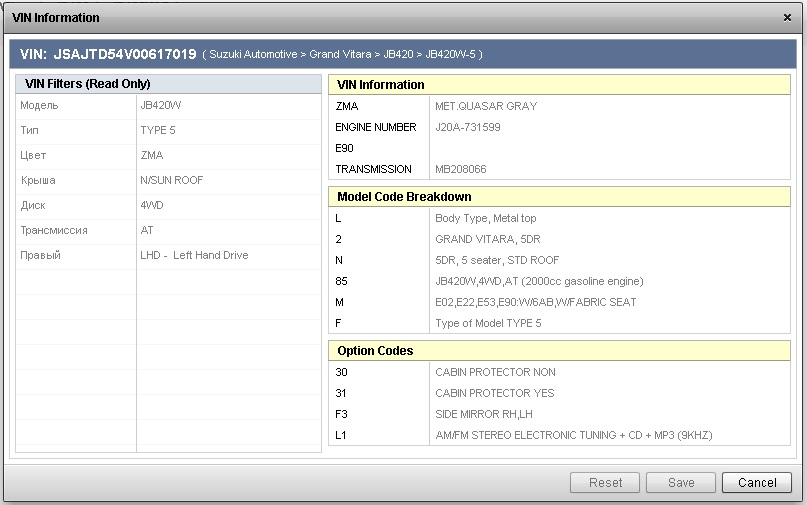Select MET.QUASAR GRAY color description
Screen dimensions: 807x505
pyautogui.click(x=486, y=107)
